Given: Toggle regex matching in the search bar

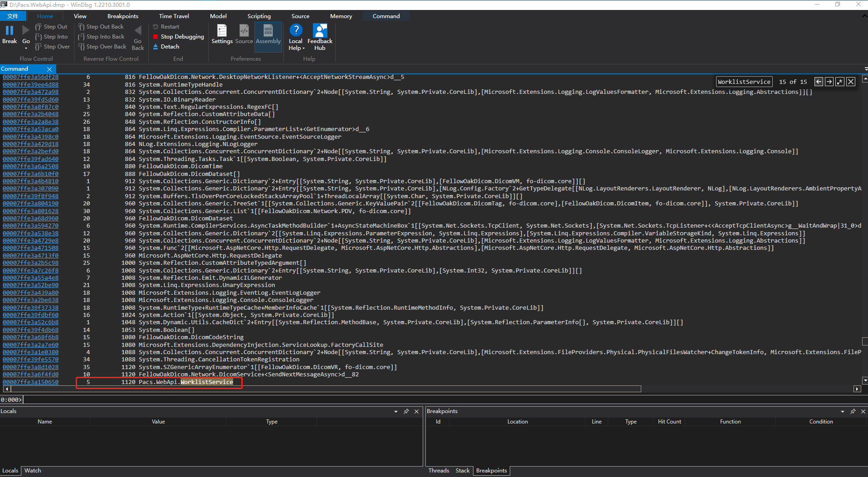Looking at the screenshot, I should point(840,81).
